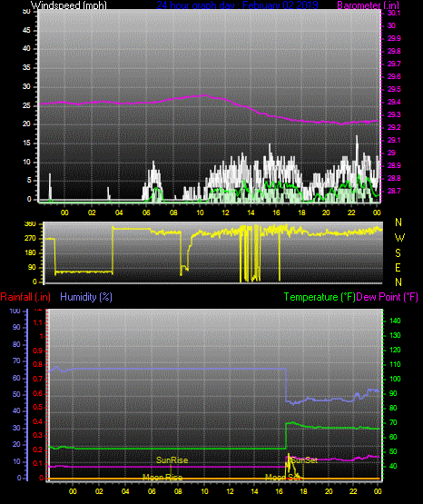The height and width of the screenshot is (504, 423).
Task: Click the "Moon Set" marker label
Action: 282,478
